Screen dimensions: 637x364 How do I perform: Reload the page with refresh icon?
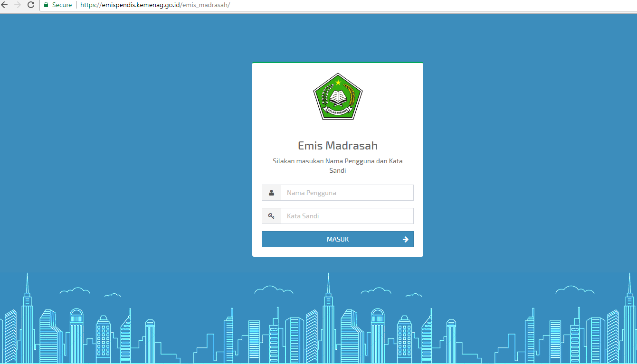click(31, 5)
